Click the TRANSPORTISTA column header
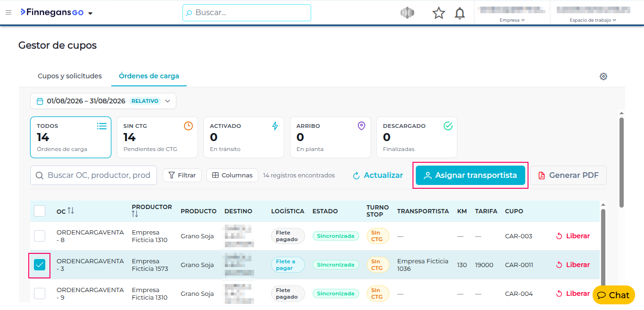Viewport: 644px width, 310px height. [x=423, y=211]
